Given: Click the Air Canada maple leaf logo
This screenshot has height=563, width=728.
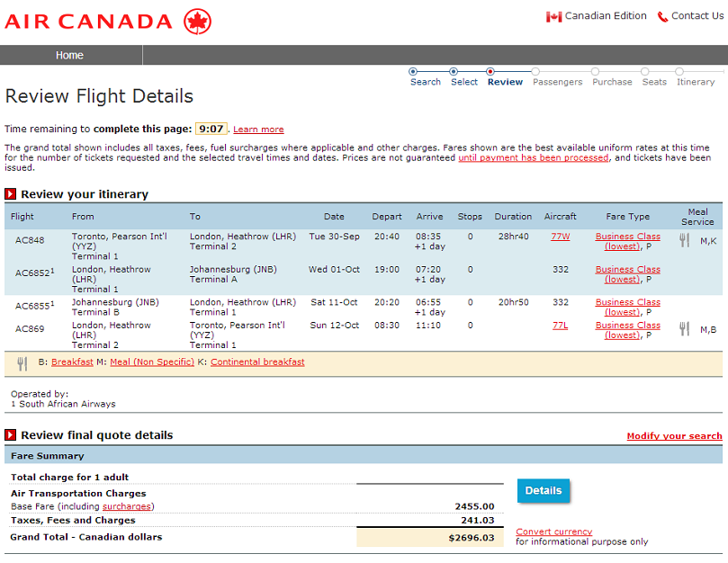Looking at the screenshot, I should click(x=197, y=22).
